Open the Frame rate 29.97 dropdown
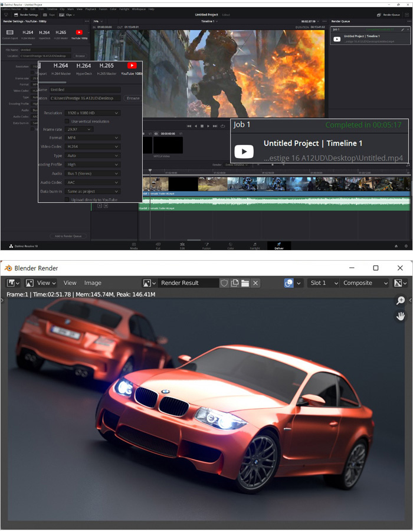The height and width of the screenshot is (532, 413). [x=79, y=129]
